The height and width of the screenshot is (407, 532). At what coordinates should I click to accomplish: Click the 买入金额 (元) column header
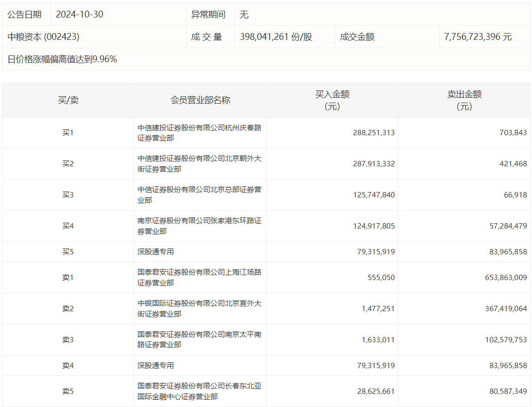pyautogui.click(x=332, y=100)
